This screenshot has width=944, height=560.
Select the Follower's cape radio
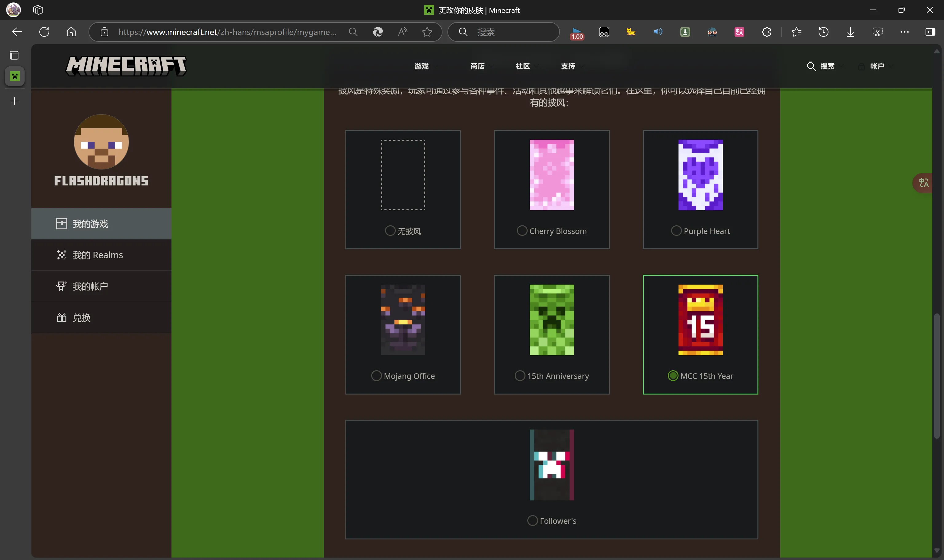[533, 520]
